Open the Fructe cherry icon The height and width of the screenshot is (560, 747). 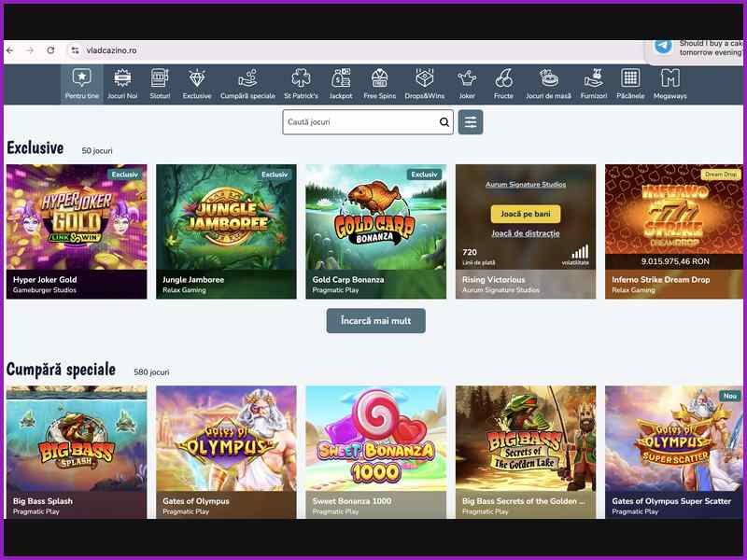tap(504, 85)
